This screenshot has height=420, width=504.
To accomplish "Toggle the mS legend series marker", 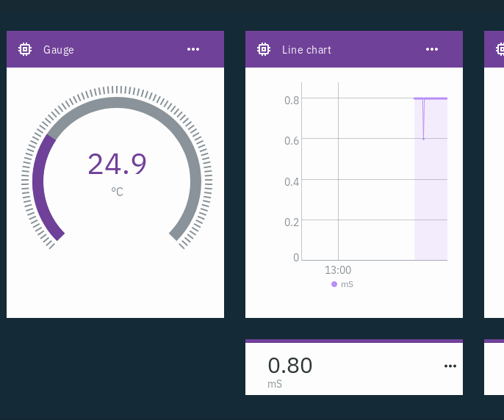I will point(334,284).
